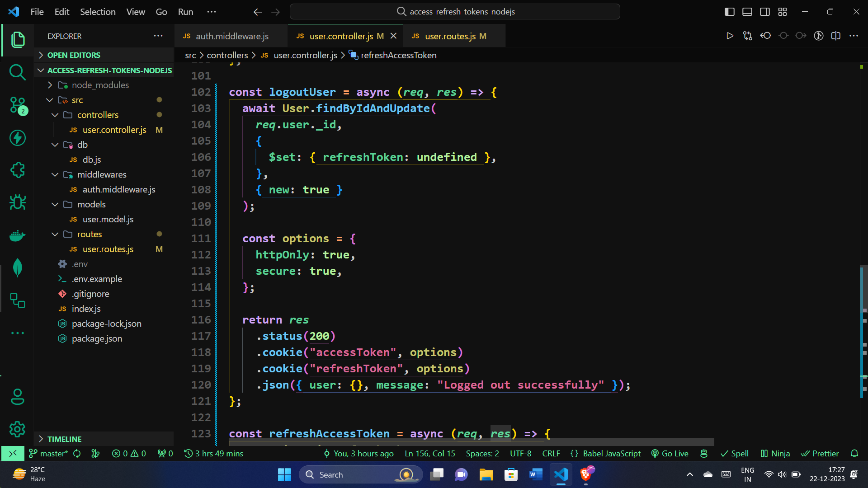Open Source Control view with badge

pyautogui.click(x=17, y=105)
